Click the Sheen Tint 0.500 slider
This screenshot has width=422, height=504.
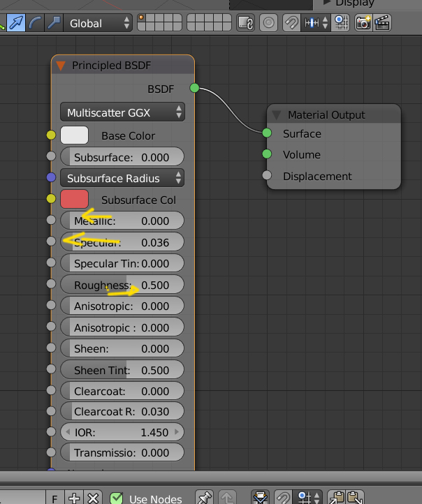122,369
